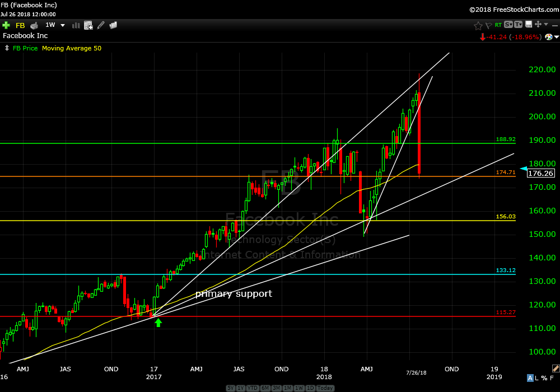The height and width of the screenshot is (392, 560).
Task: Save the chart with the floppy disk icon
Action: coord(528,25)
